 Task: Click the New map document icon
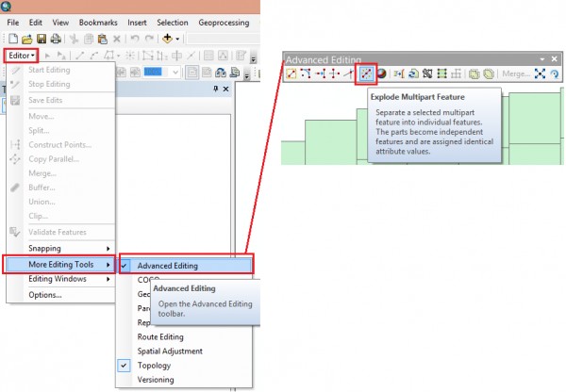[13, 39]
